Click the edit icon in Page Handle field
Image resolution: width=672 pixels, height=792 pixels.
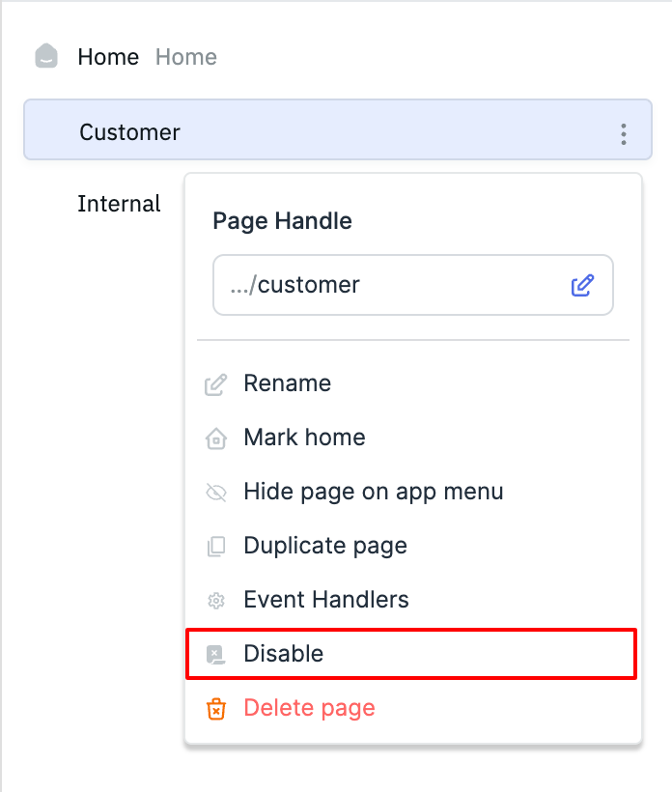pos(582,285)
